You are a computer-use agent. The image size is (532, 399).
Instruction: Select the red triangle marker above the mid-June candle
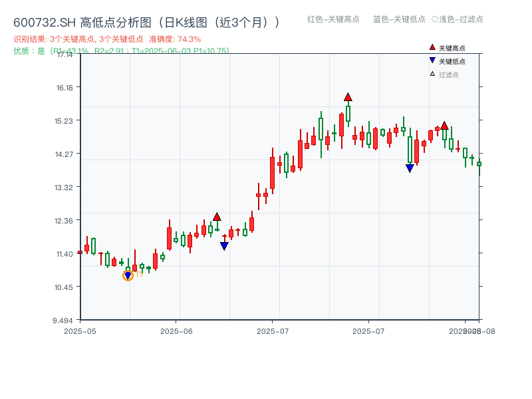pos(216,215)
